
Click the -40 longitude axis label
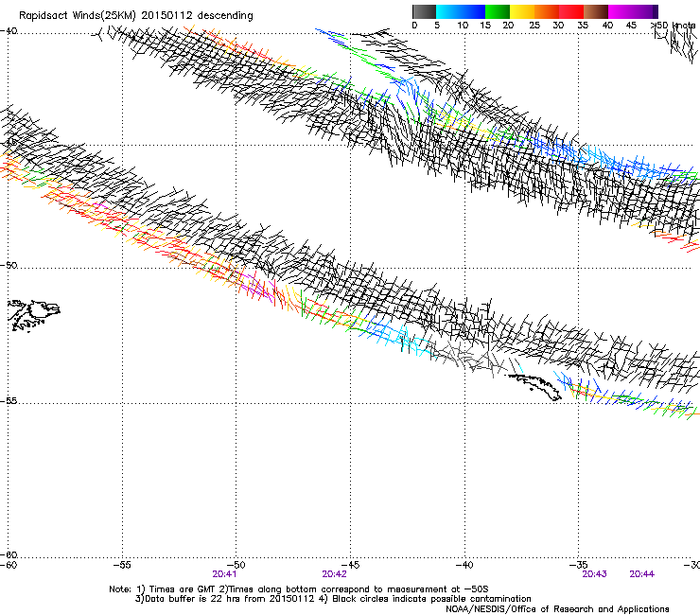click(x=464, y=565)
